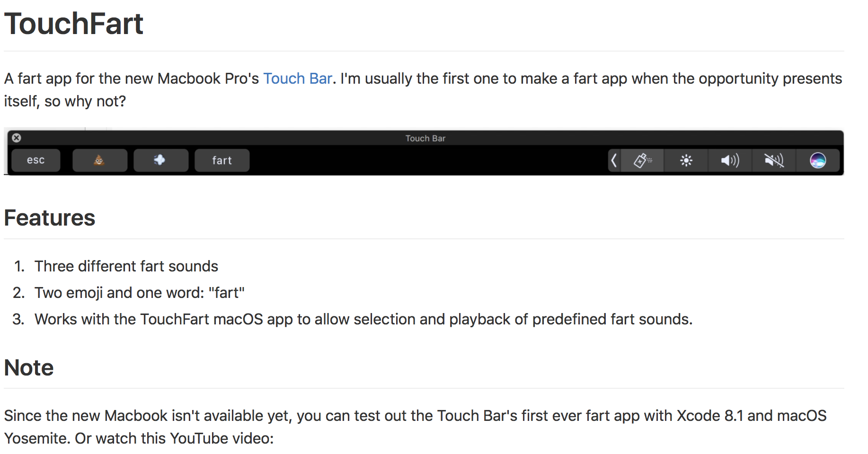Close the Touch Bar simulator window
Screen dimensions: 868x454
(x=17, y=138)
